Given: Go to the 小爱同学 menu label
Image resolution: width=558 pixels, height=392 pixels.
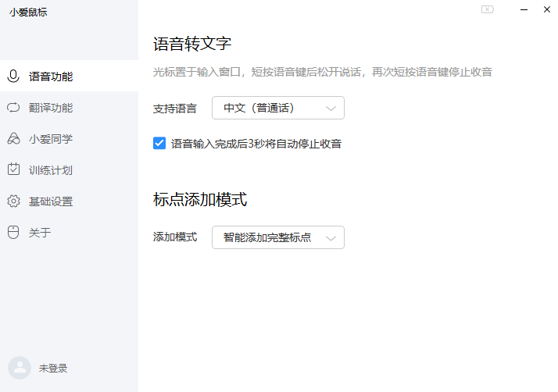Looking at the screenshot, I should click(x=51, y=139).
